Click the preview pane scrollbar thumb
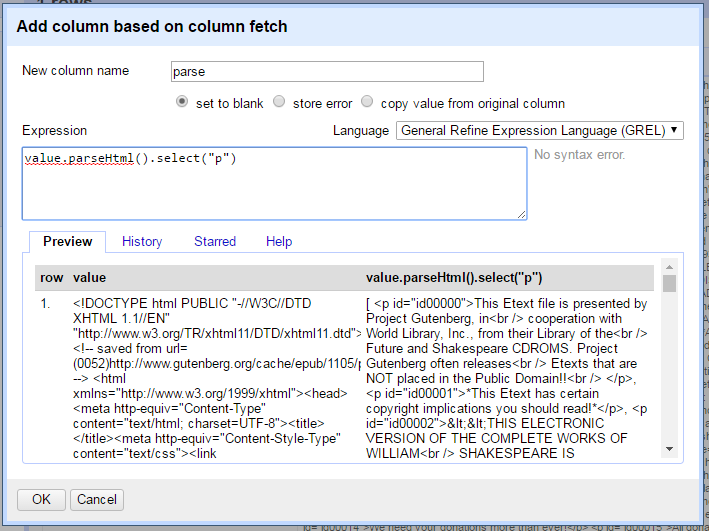This screenshot has height=531, width=709. (669, 284)
